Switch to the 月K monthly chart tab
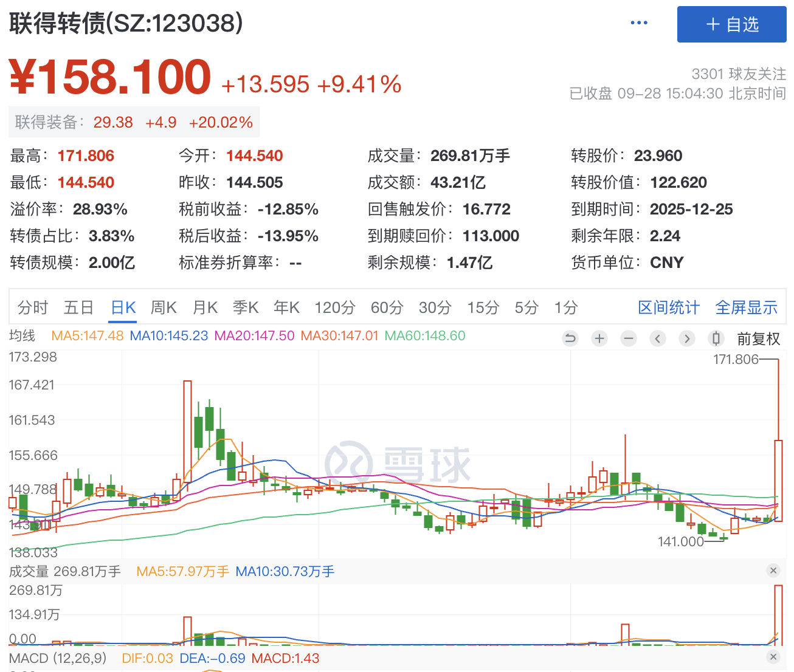 [x=205, y=307]
